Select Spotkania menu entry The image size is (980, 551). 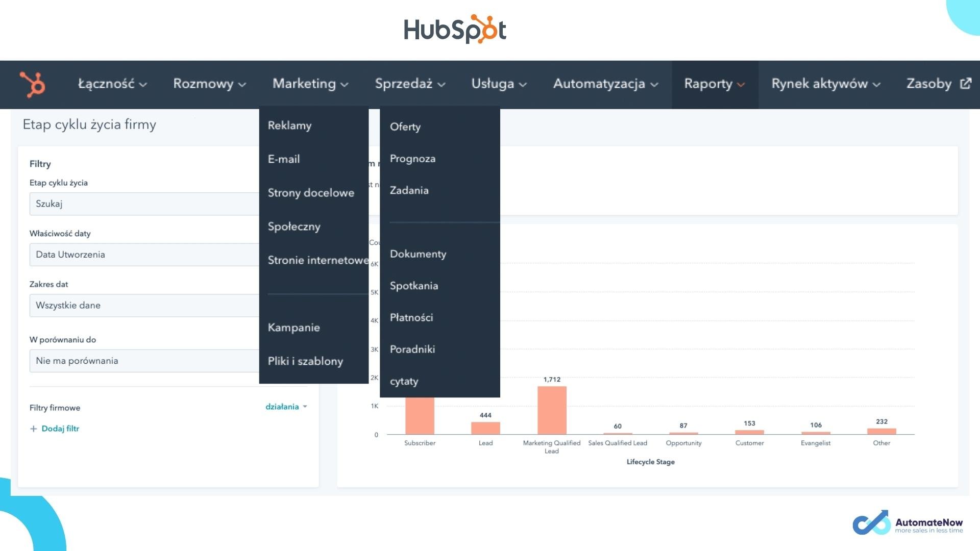click(414, 286)
